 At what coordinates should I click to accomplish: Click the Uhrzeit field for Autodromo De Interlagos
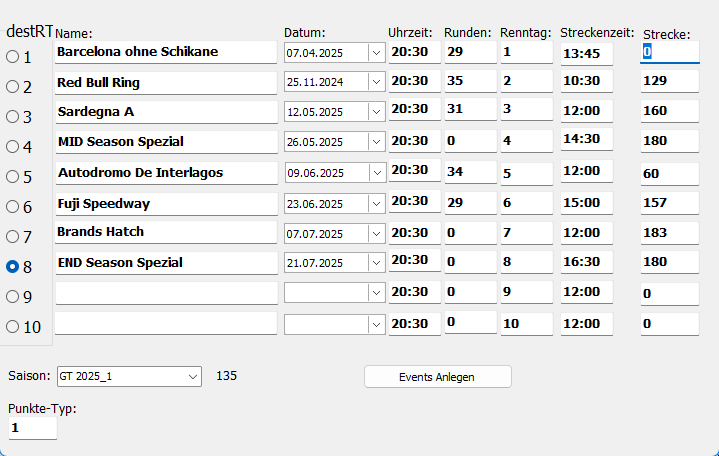(413, 172)
